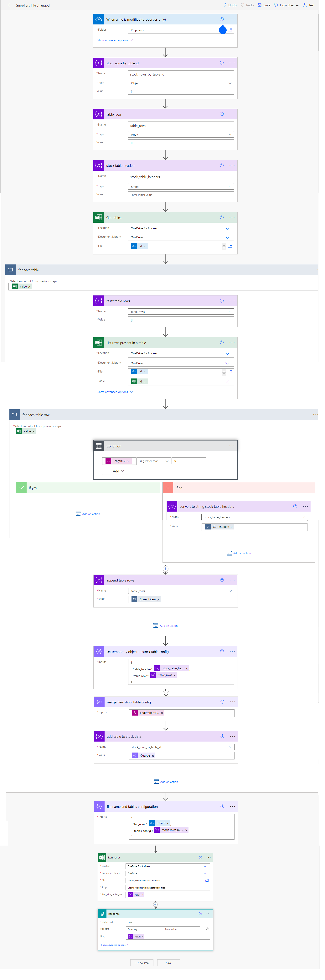Click the loop icon on 'for each table row'
This screenshot has height=980, width=325.
pyautogui.click(x=14, y=414)
